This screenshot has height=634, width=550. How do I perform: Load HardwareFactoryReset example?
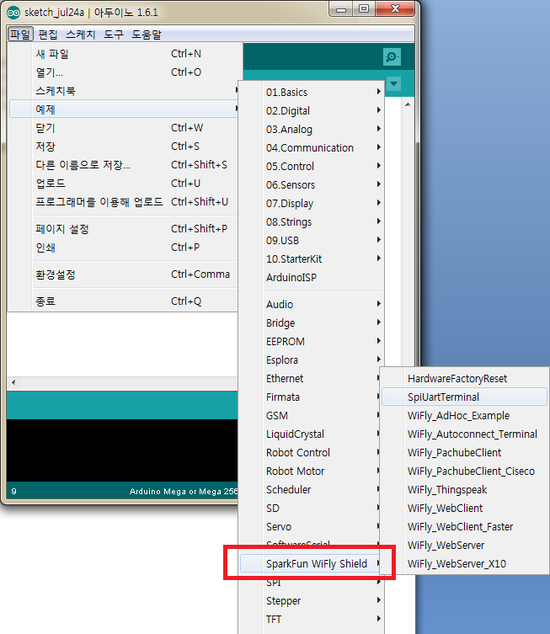464,378
